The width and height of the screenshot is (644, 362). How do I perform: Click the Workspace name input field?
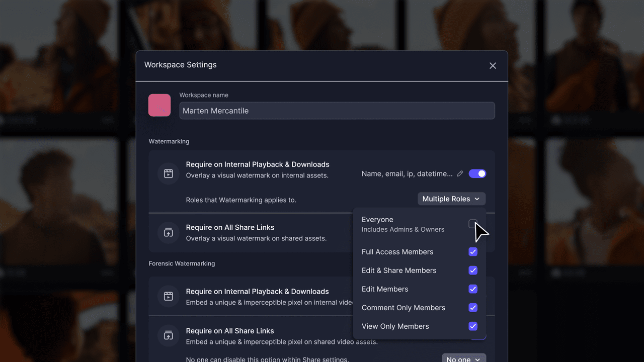click(x=337, y=111)
